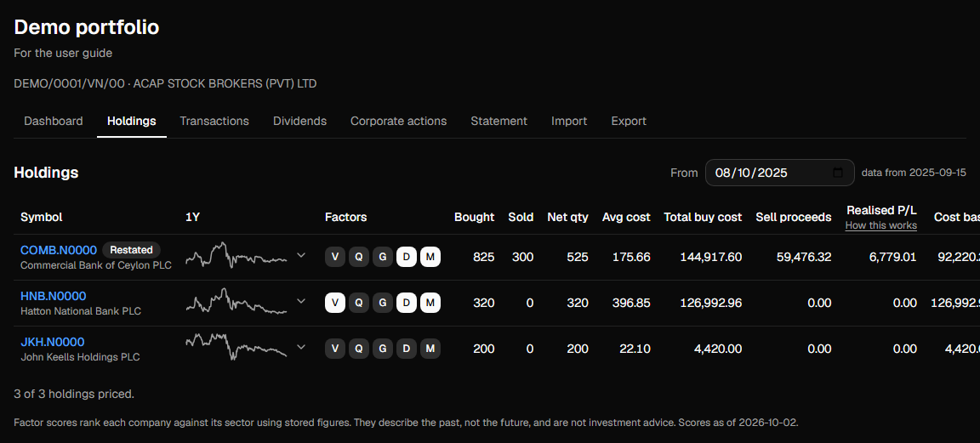The width and height of the screenshot is (980, 443).
Task: Click the M factor badge for HNB.N0000
Action: (430, 303)
